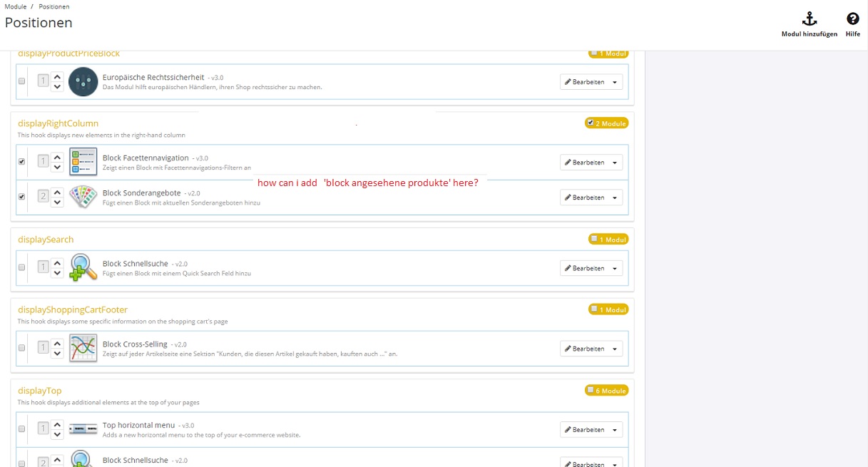This screenshot has height=467, width=868.
Task: Expand the dropdown beside Block Schnellsuche Bearbeiten in displaySearch
Action: tap(615, 269)
